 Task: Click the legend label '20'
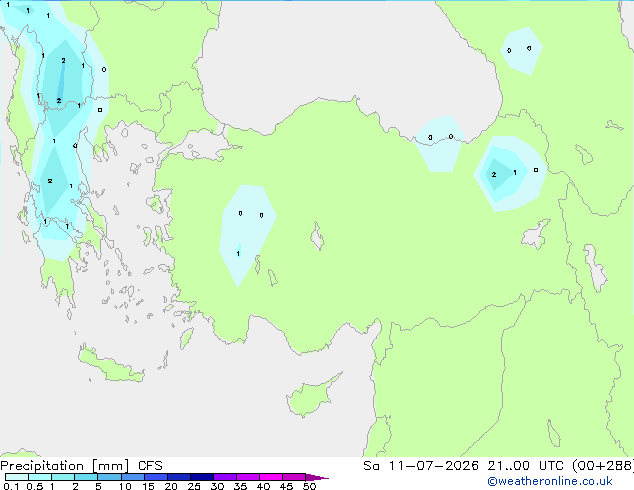(171, 486)
